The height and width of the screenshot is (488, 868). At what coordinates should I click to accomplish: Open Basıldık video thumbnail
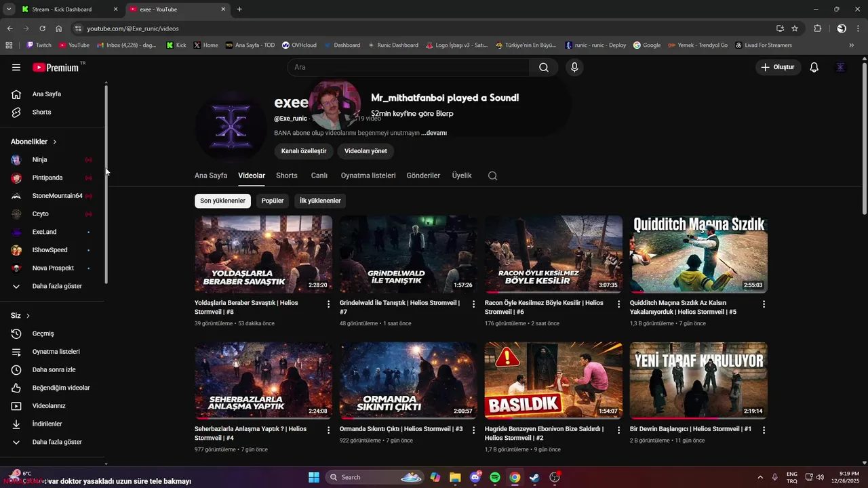[553, 380]
